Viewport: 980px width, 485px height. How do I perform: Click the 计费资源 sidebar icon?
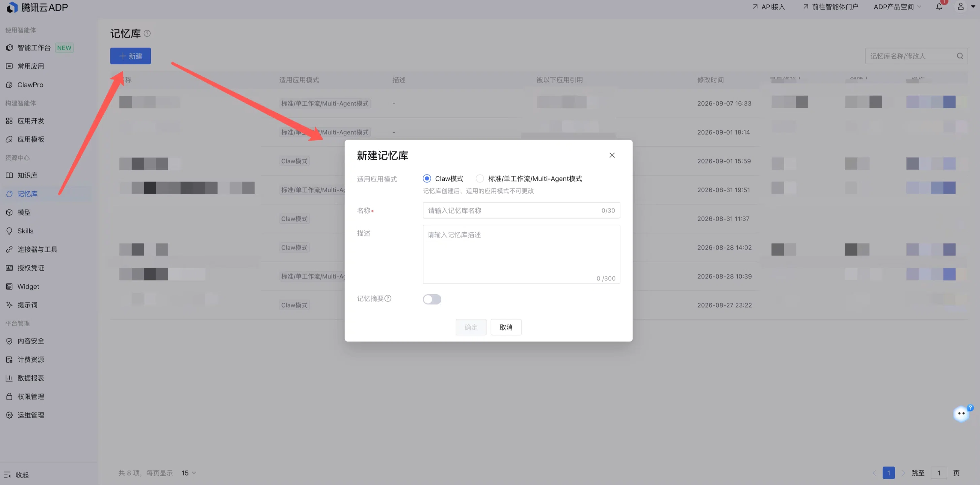point(9,359)
